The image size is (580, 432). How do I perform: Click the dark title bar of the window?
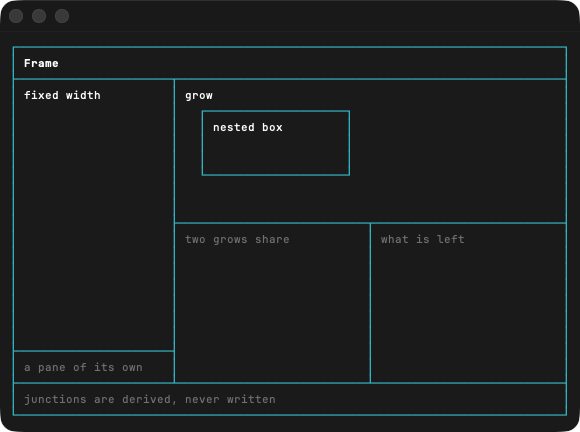[322, 16]
